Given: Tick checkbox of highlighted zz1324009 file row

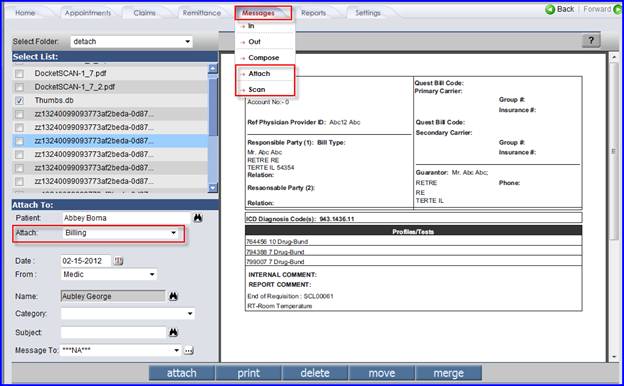Looking at the screenshot, I should pyautogui.click(x=19, y=141).
